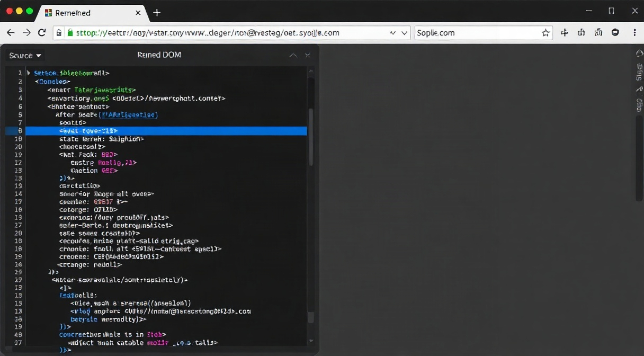Go back to the previous page
This screenshot has height=356, width=644.
pyautogui.click(x=11, y=32)
